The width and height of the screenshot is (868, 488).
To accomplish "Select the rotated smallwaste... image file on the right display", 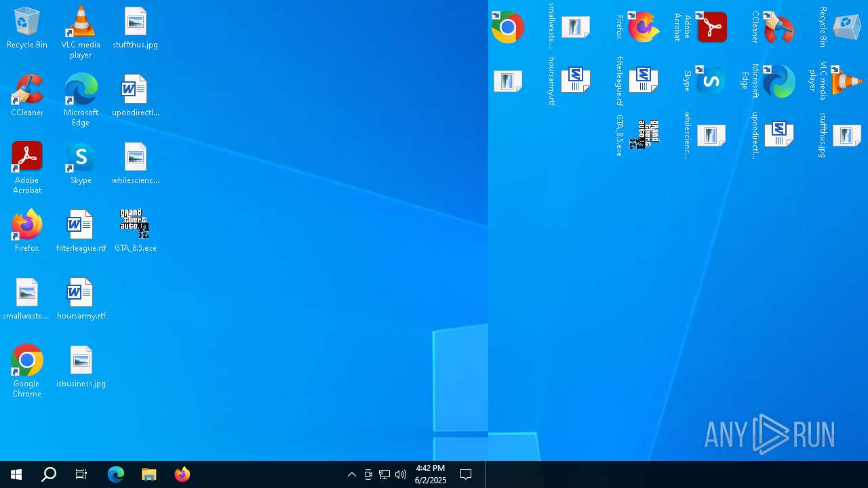I will pos(568,27).
